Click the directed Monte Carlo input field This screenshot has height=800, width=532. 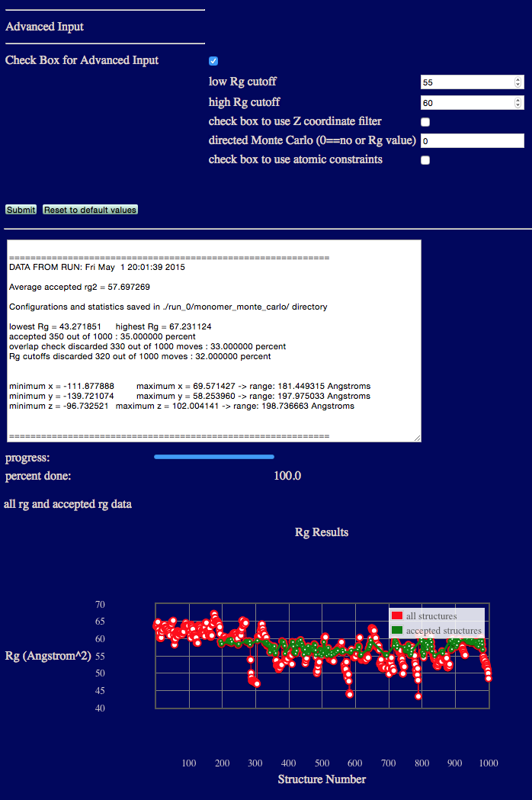coord(473,141)
